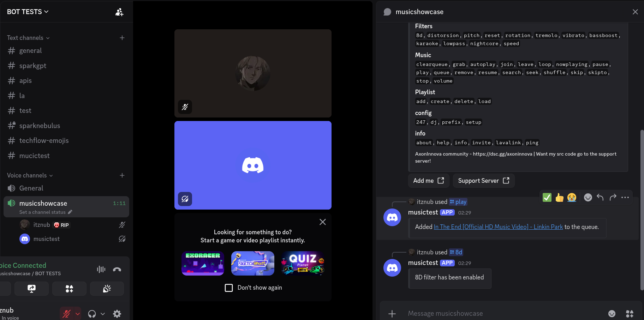Screen dimensions: 644x320
Task: Open emoji picker in message box
Action: click(x=612, y=314)
